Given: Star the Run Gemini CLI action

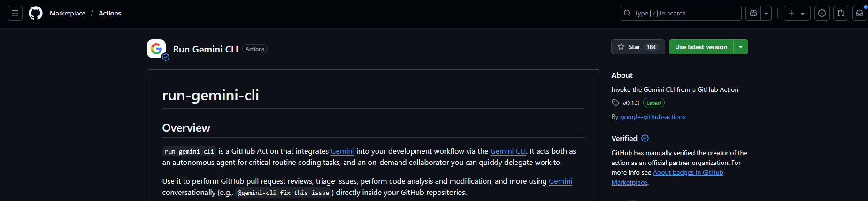Looking at the screenshot, I should pos(638,47).
